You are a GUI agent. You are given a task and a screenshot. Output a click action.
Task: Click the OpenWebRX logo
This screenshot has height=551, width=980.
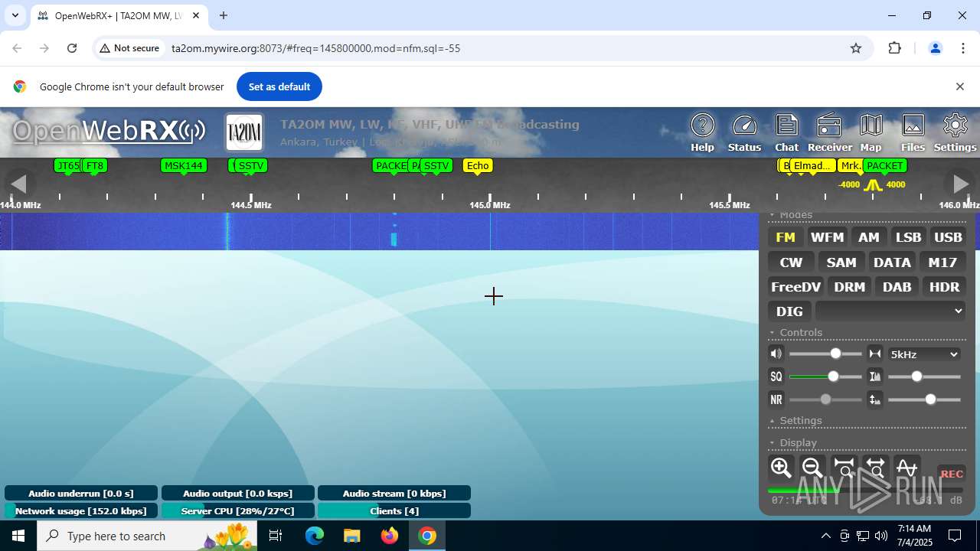pos(108,132)
